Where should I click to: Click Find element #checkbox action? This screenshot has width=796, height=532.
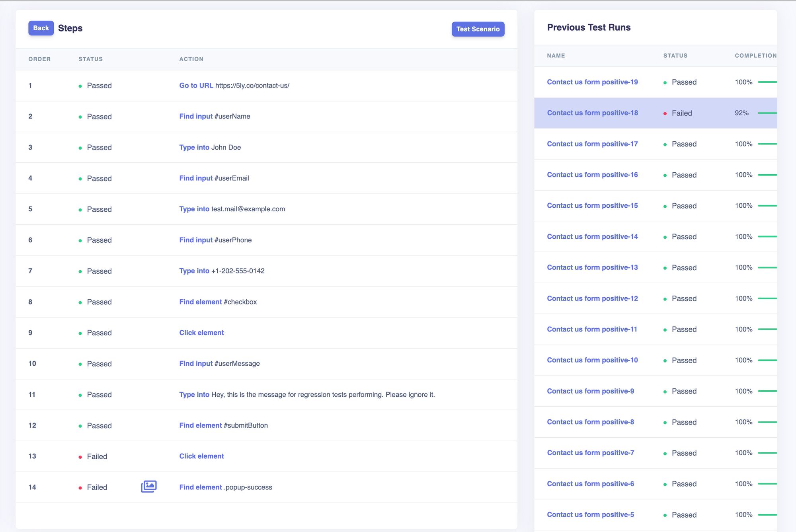coord(218,302)
